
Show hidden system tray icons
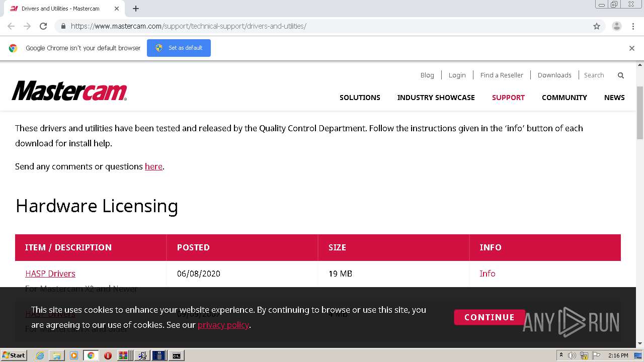(561, 355)
